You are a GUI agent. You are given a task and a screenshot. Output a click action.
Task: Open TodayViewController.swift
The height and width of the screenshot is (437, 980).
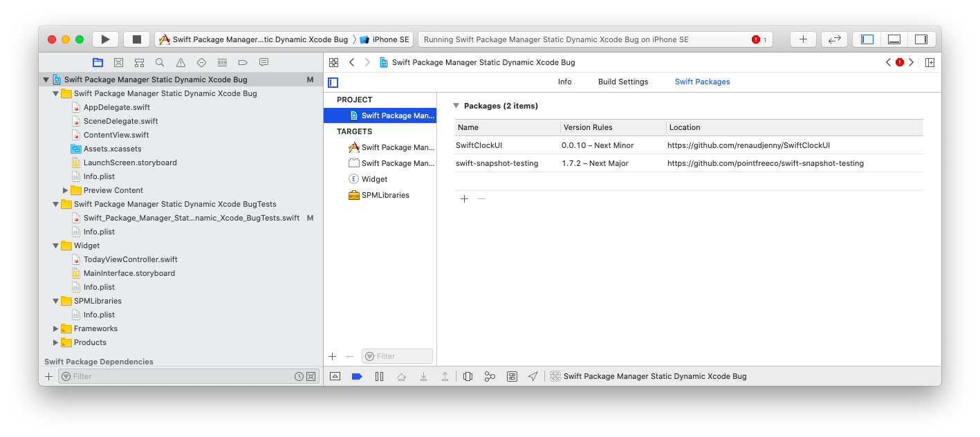coord(130,259)
